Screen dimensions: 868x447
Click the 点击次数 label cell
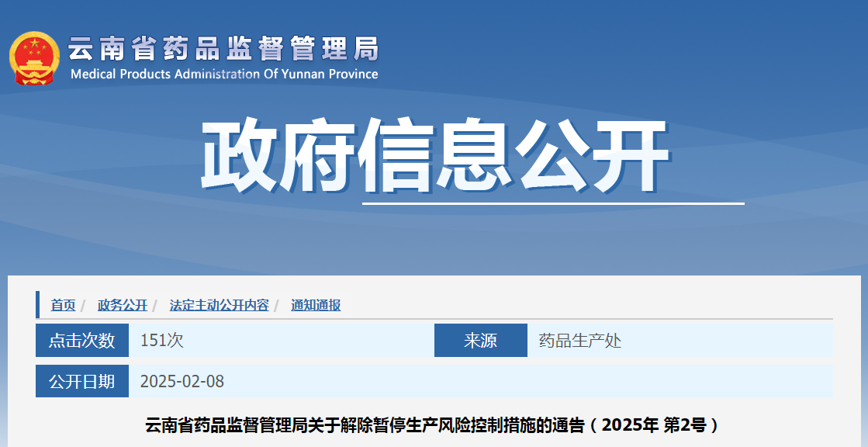click(x=82, y=340)
